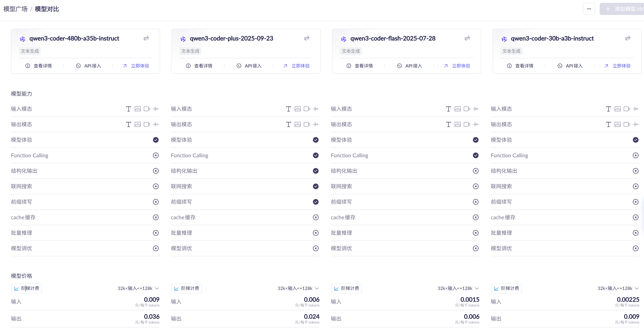This screenshot has width=644, height=330.
Task: Click the info icon beside 查看详情 on first card
Action: click(x=28, y=66)
